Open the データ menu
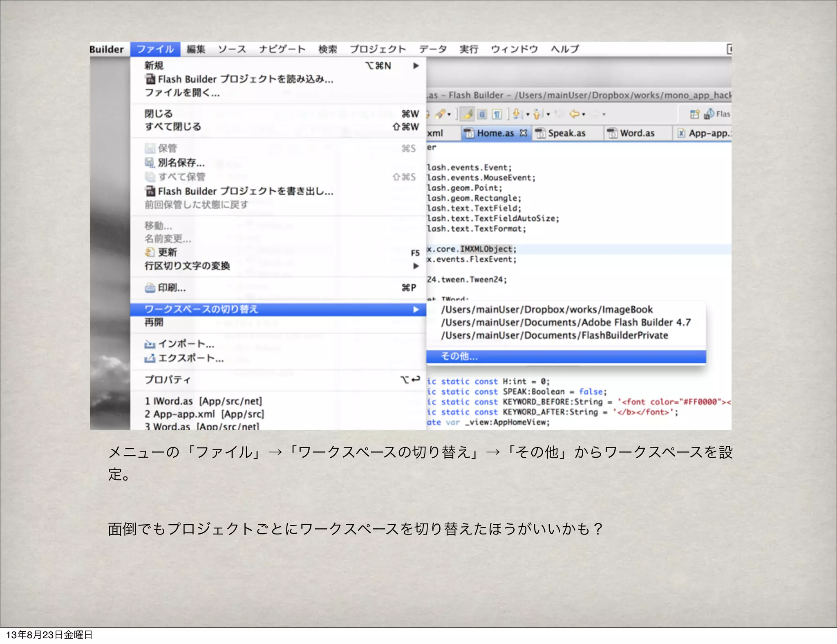 coord(432,49)
